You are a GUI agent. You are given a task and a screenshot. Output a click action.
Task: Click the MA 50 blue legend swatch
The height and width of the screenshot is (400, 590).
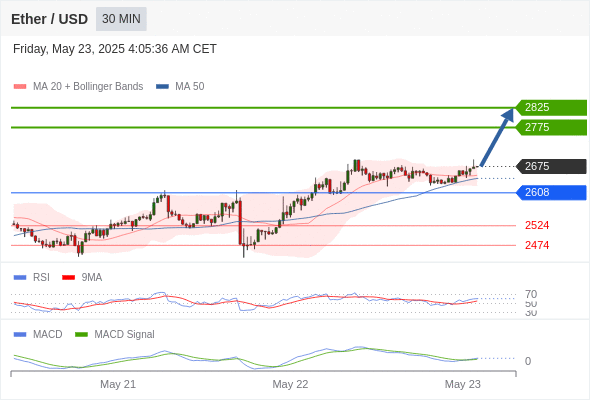tap(162, 87)
